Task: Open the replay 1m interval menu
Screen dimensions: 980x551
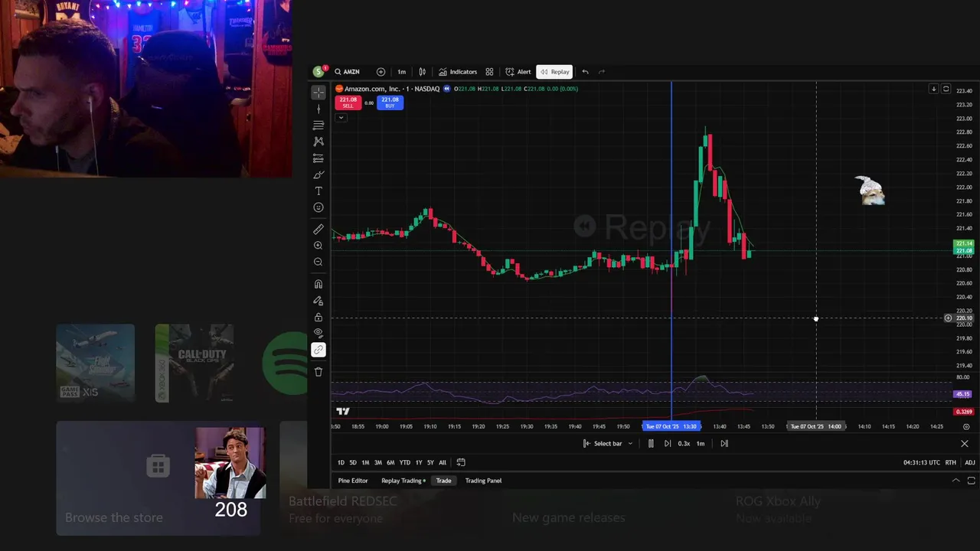Action: coord(701,443)
